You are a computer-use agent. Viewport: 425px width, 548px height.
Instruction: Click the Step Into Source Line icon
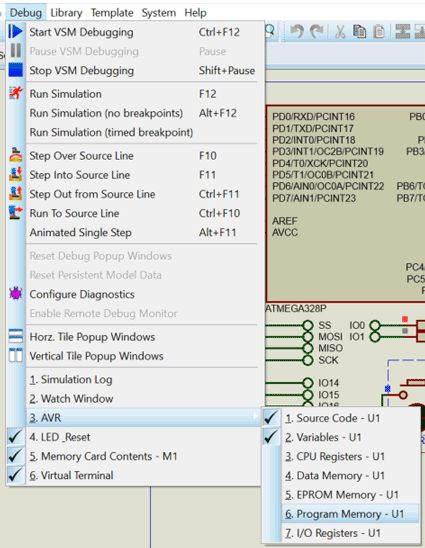pos(15,174)
